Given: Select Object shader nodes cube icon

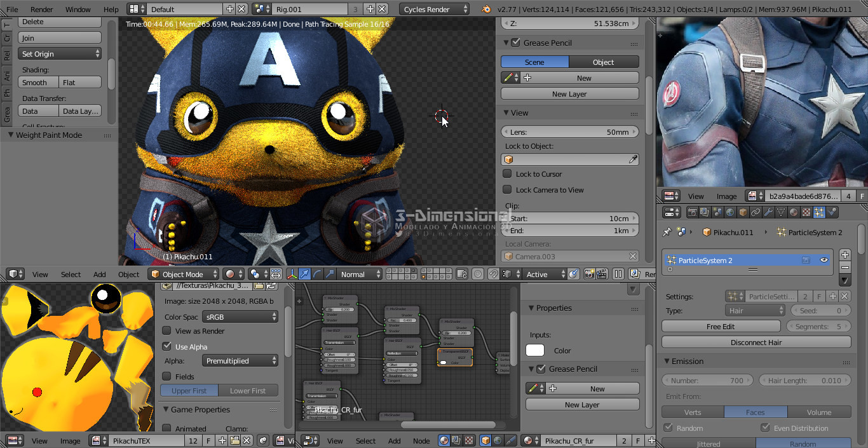Looking at the screenshot, I should click(486, 440).
